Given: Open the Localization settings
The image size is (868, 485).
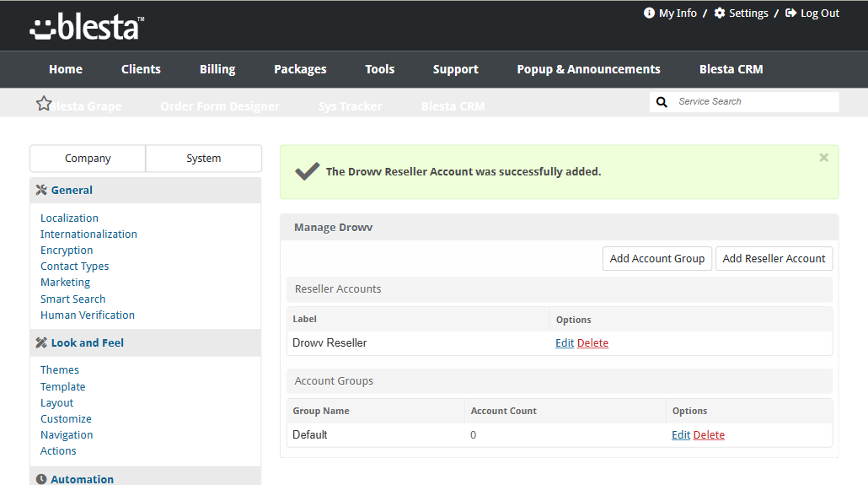Looking at the screenshot, I should coord(69,218).
